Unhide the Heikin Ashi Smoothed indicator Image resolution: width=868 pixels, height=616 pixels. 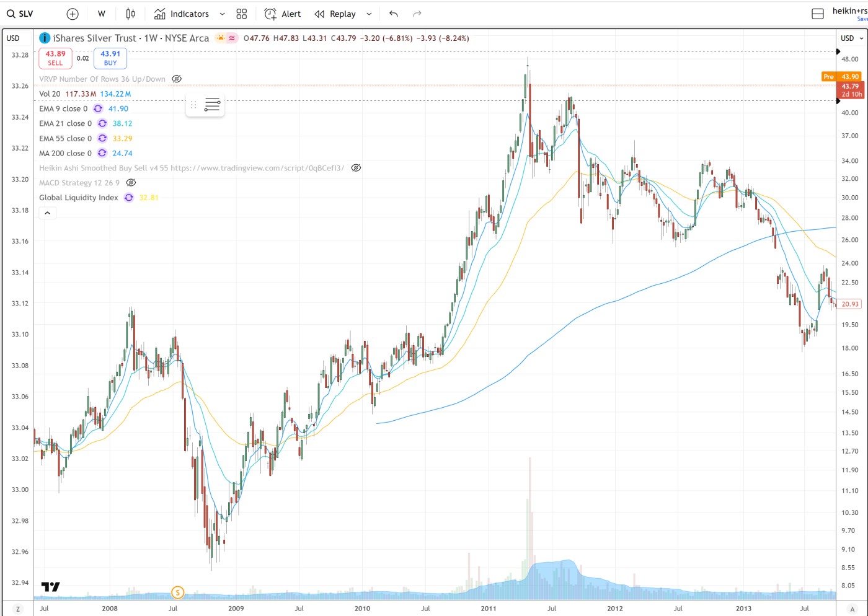[x=356, y=168]
